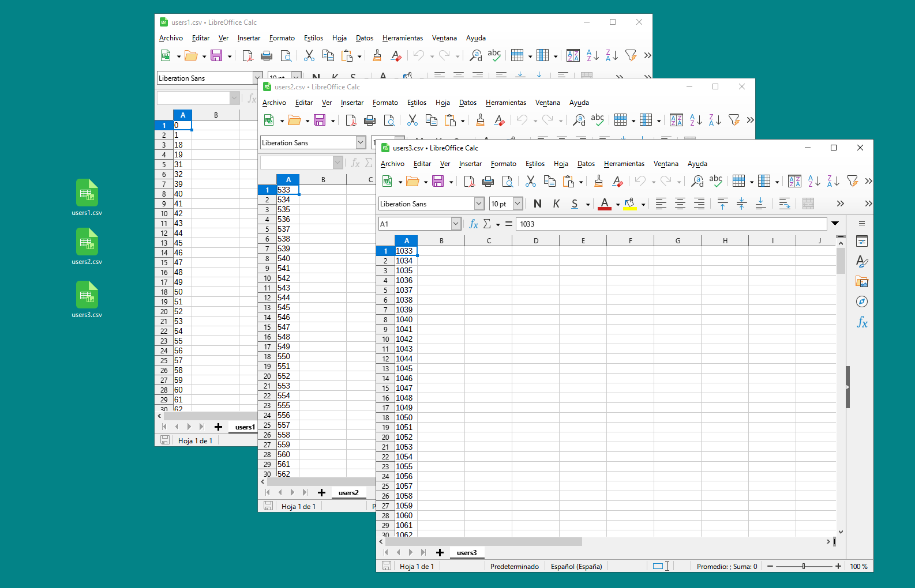Click the Sort dialog icon in users3

coord(794,182)
